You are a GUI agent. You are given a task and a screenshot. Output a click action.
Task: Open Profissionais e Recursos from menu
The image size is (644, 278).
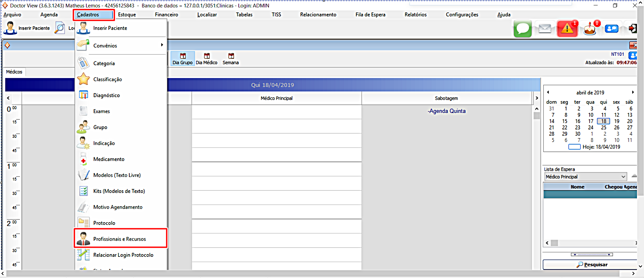pyautogui.click(x=120, y=239)
